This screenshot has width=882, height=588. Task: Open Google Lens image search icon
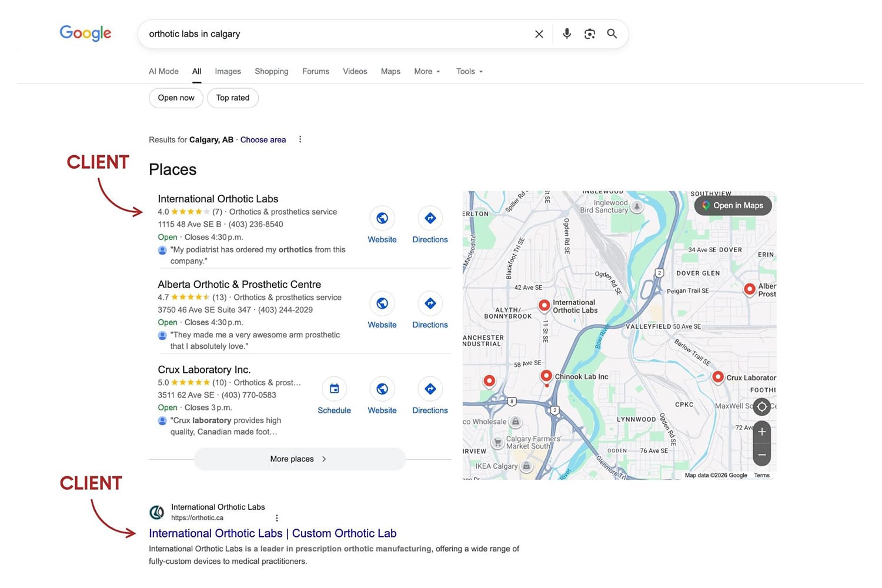590,34
